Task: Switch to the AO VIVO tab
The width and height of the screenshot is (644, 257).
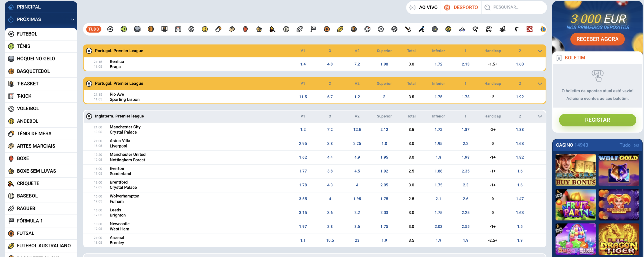Action: tap(424, 7)
